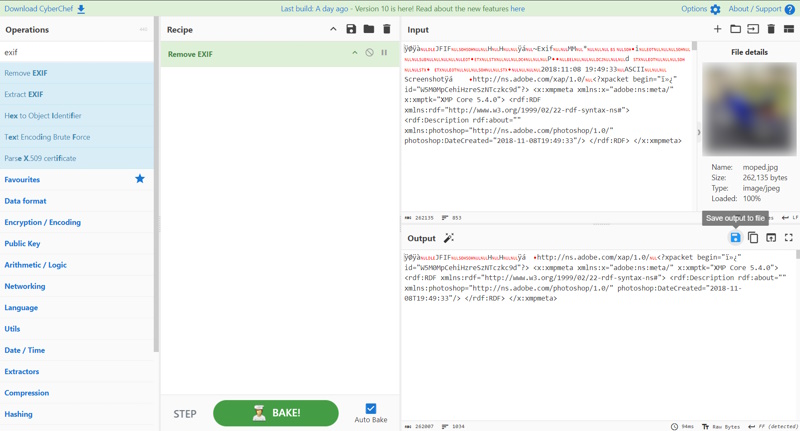Click the About / Support text link
Image resolution: width=800 pixels, height=431 pixels.
point(755,9)
